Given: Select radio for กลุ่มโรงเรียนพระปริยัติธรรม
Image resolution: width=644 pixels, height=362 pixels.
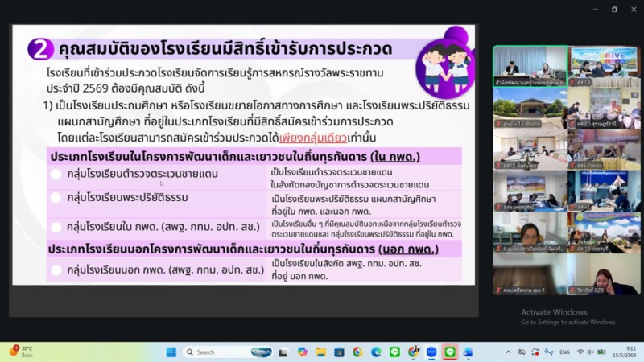Looking at the screenshot, I should (x=56, y=198).
